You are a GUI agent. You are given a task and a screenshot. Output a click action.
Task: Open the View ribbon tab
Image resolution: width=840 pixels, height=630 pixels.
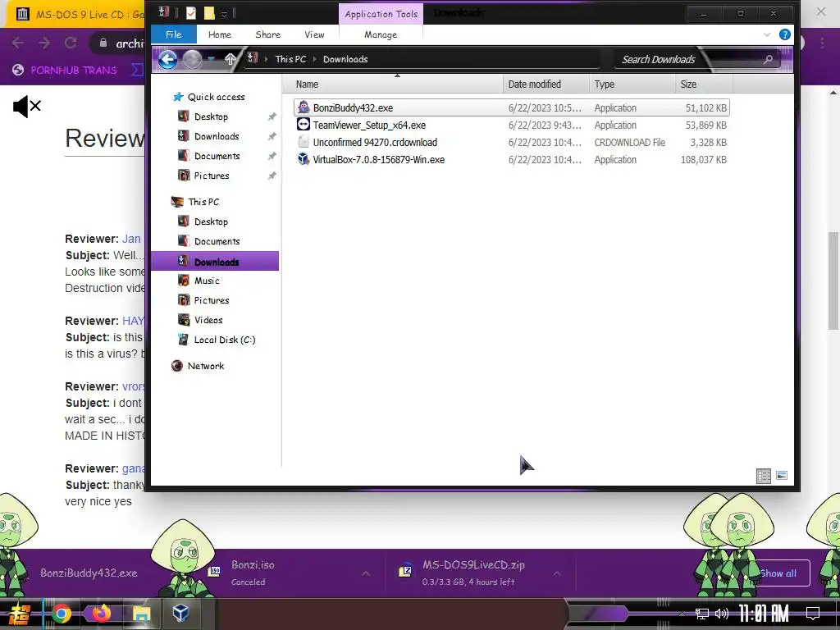314,34
